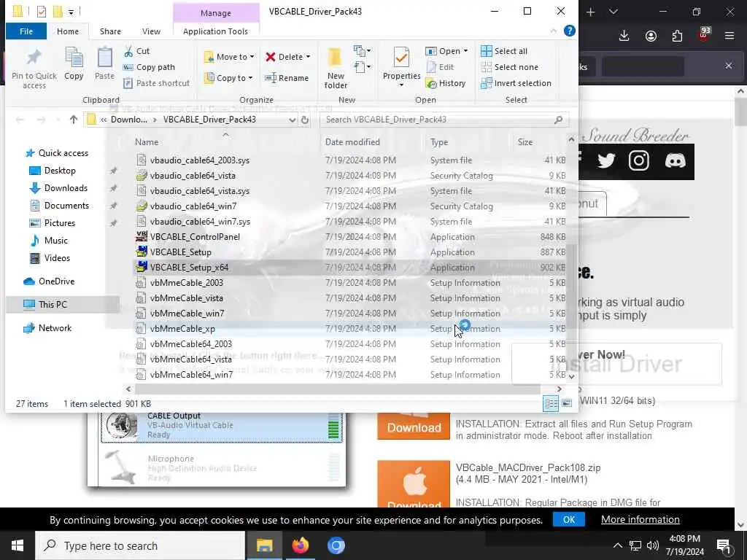Select vbaudio_cable64_win7.sys file
747x560 pixels.
click(x=350, y=222)
